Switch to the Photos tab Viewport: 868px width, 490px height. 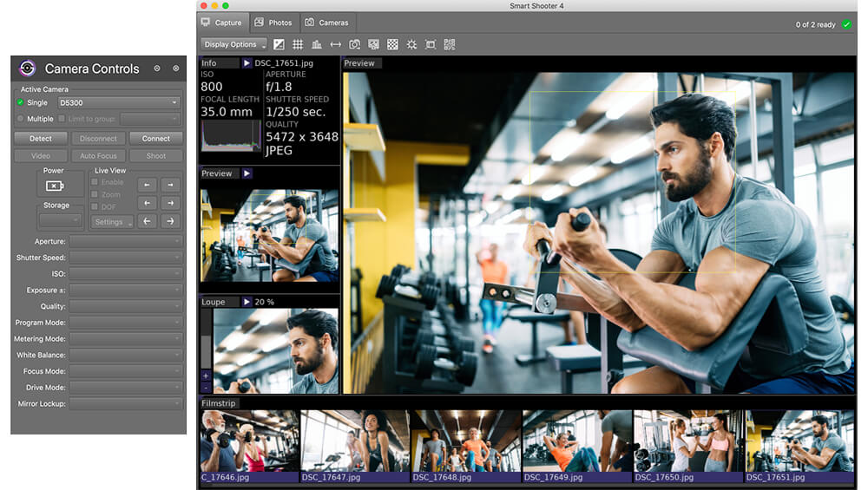point(273,23)
